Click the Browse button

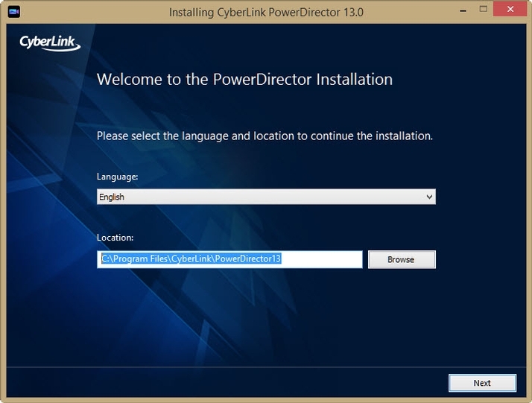(401, 259)
